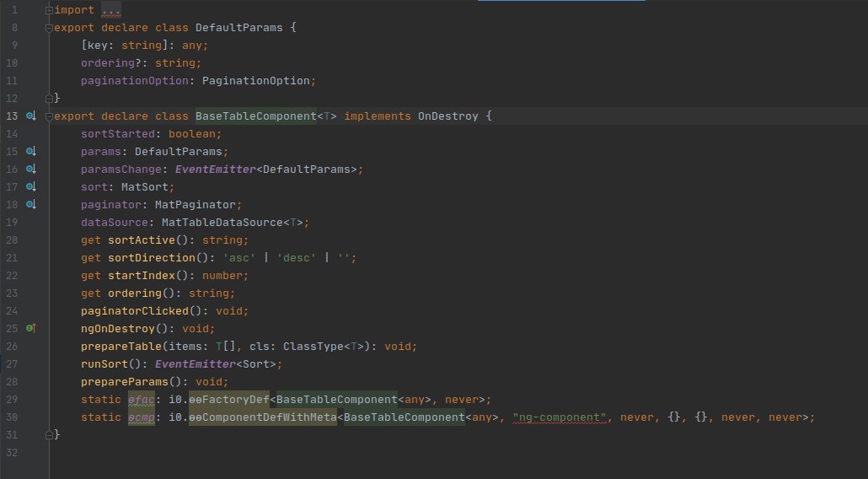This screenshot has width=868, height=479.
Task: Click the type PaginationOption on line 11
Action: (x=255, y=81)
